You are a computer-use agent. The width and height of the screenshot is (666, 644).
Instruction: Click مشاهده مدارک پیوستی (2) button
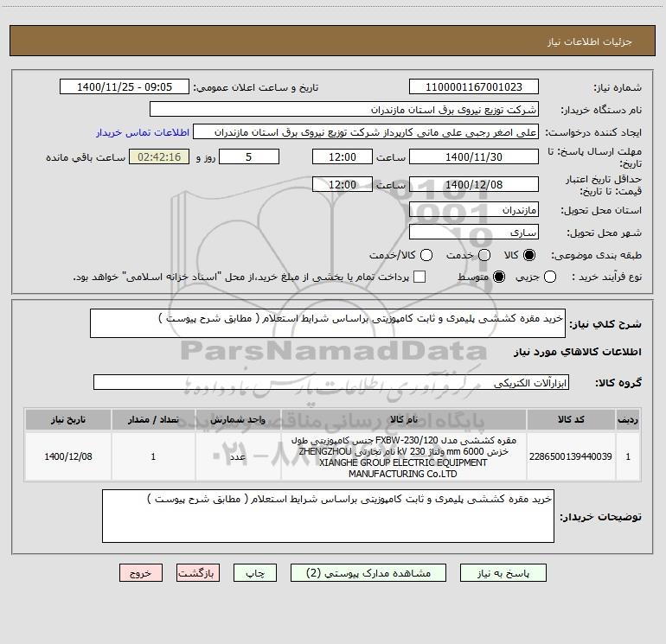[x=368, y=573]
